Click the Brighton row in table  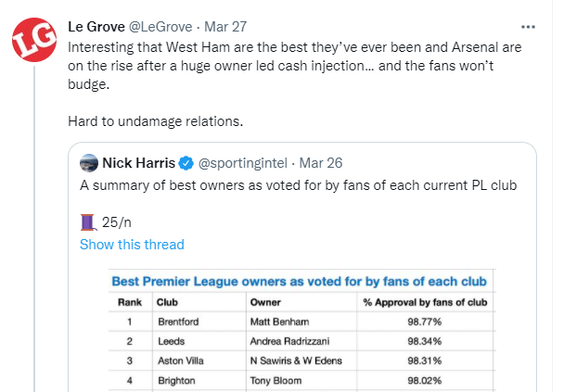299,379
